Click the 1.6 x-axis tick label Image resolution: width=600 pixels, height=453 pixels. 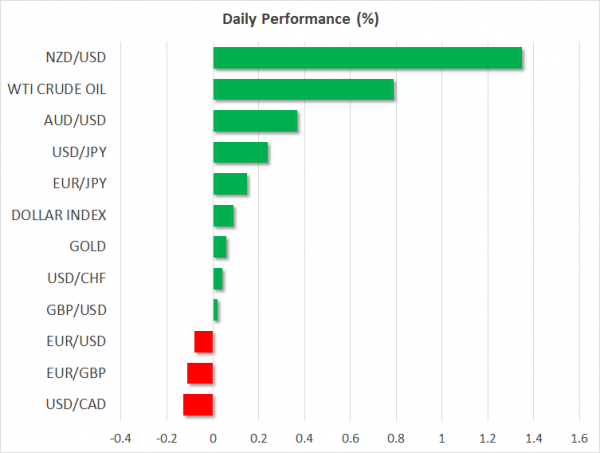tap(579, 439)
